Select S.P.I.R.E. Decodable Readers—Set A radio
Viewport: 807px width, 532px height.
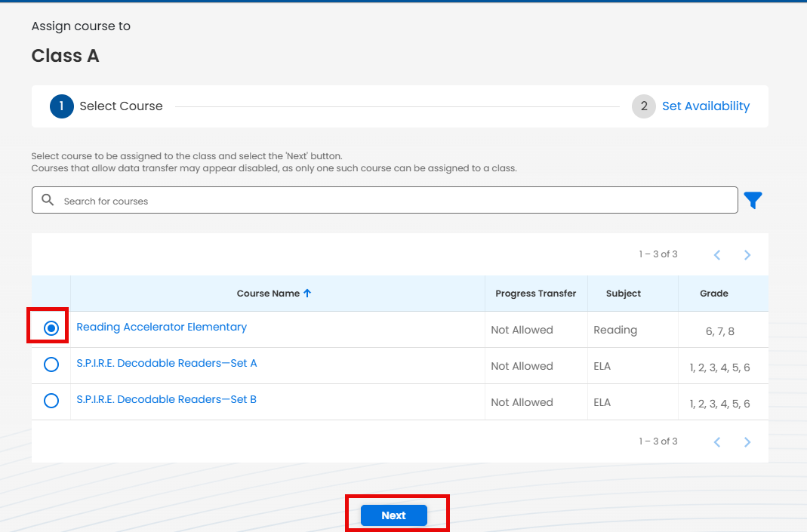tap(51, 364)
